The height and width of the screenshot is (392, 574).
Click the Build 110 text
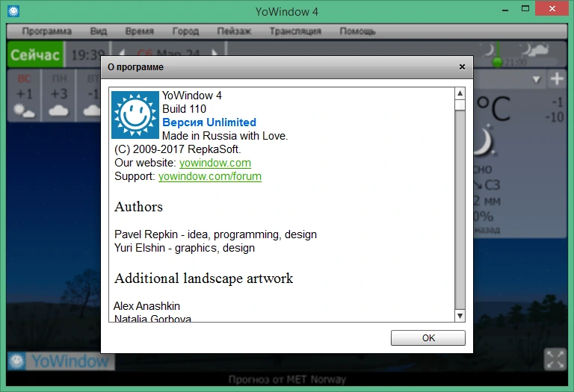184,109
